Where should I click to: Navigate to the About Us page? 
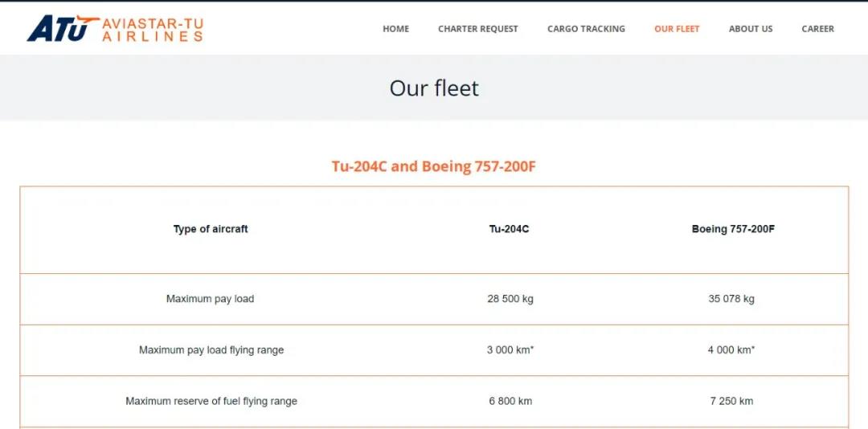click(x=751, y=29)
